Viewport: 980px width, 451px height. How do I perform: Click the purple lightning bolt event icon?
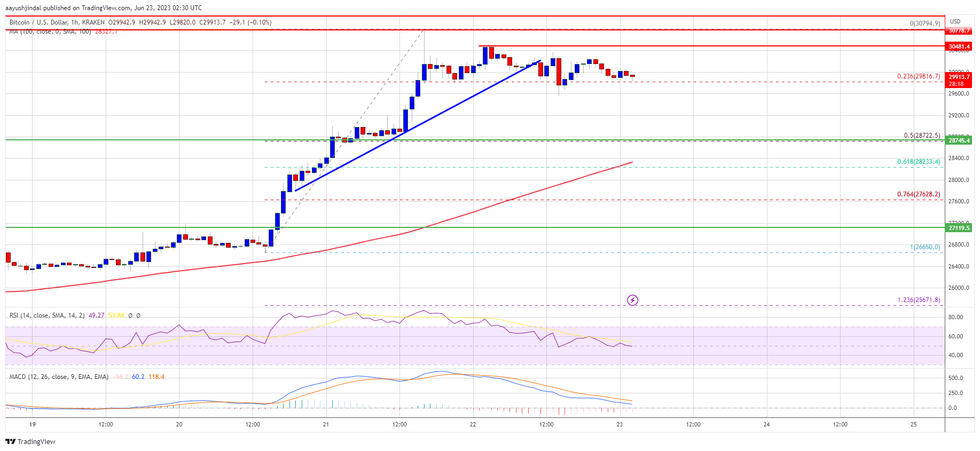point(632,300)
